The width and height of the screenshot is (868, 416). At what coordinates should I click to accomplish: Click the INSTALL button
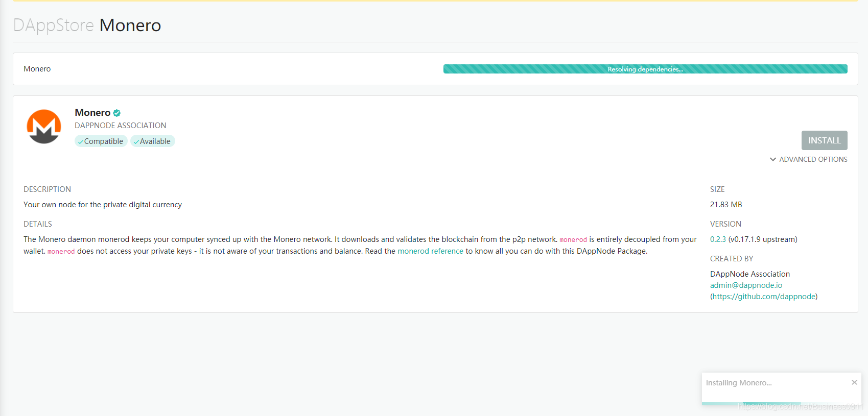click(x=824, y=140)
